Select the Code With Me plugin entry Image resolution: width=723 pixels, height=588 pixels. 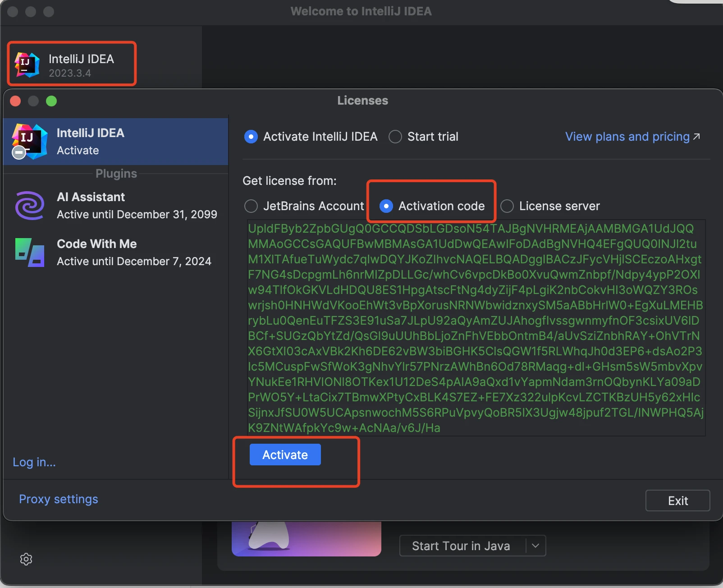[115, 253]
